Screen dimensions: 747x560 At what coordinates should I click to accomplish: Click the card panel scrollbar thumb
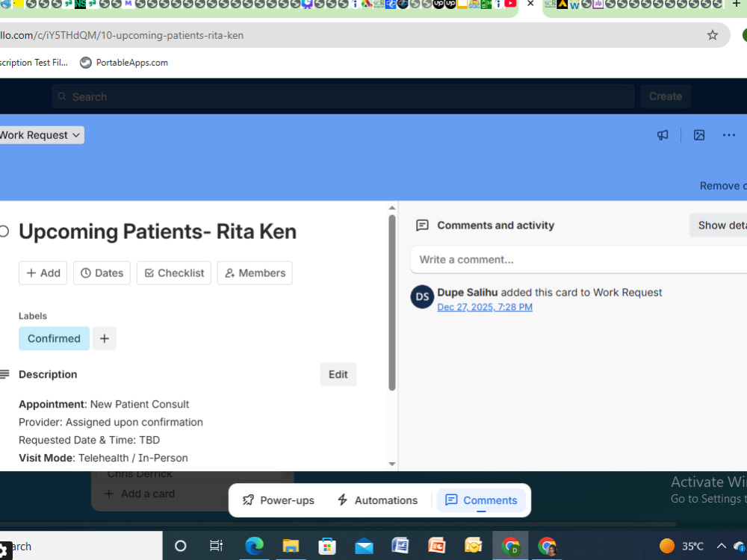point(392,303)
